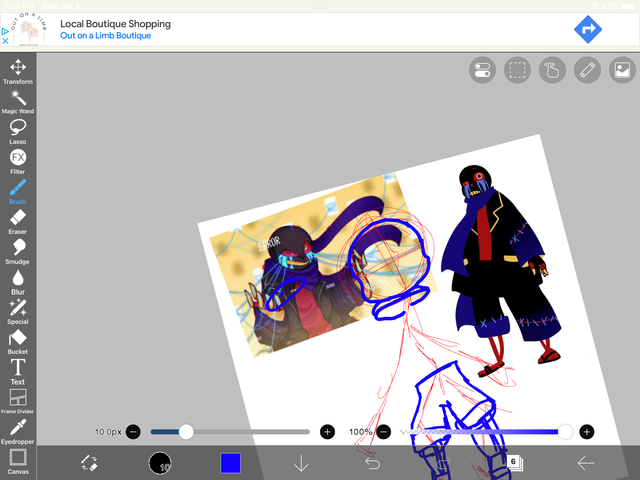Open the layers panel showing 6
640x480 pixels.
[514, 462]
